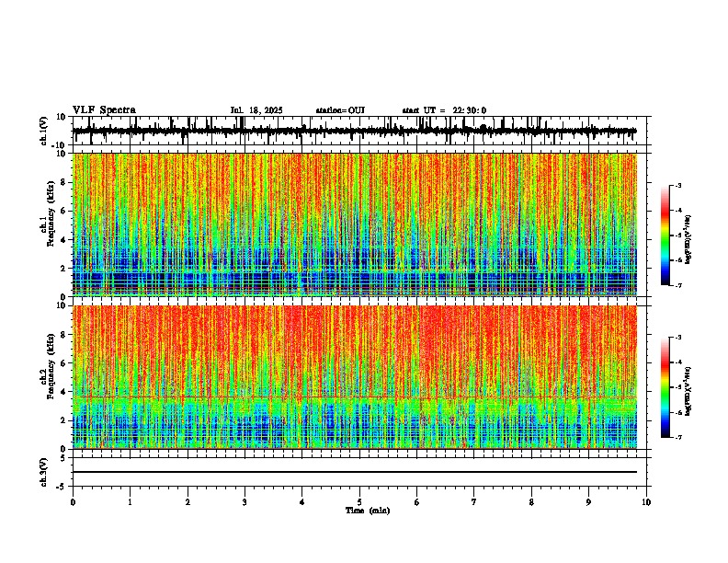
Task: Click the "station=OUJ" label
Action: [x=340, y=110]
